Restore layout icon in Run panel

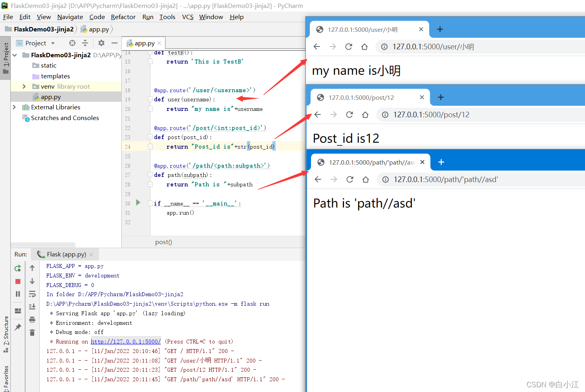click(x=17, y=311)
